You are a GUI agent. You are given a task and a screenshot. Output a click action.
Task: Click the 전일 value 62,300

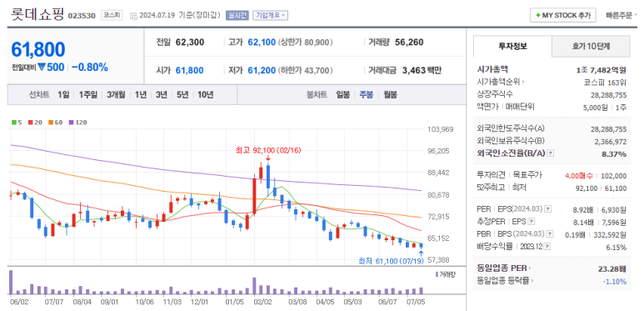(190, 42)
